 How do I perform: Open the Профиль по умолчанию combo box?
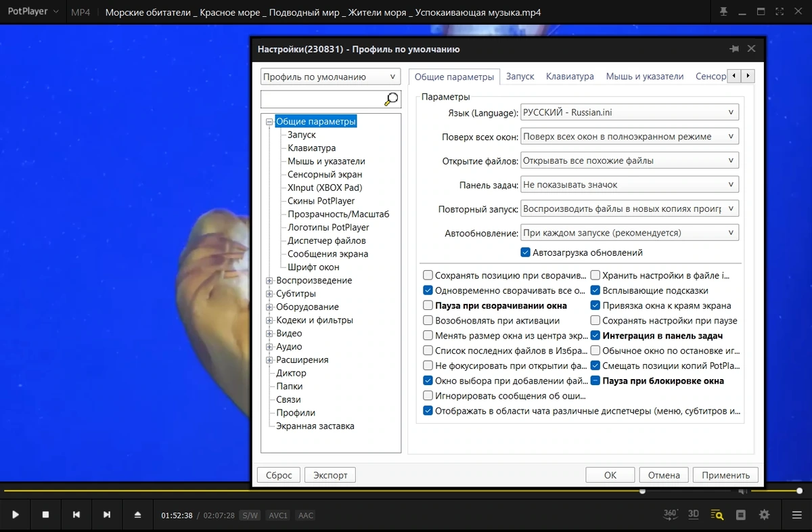[x=331, y=77]
